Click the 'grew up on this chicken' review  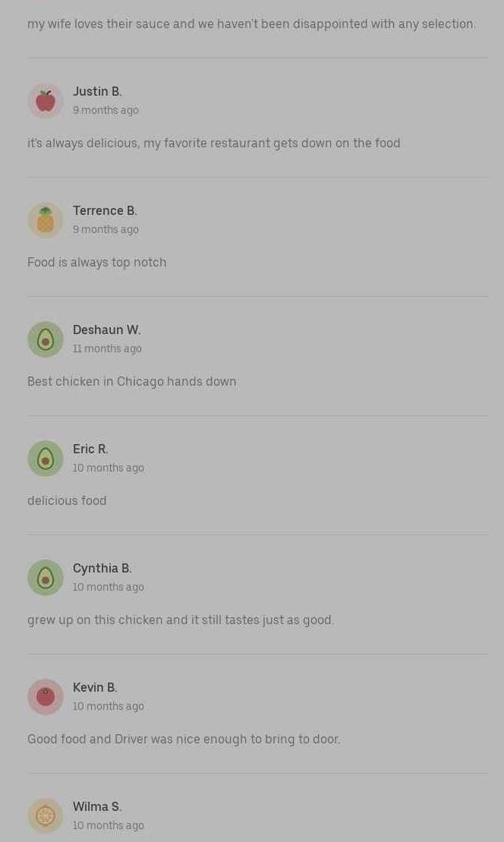pyautogui.click(x=181, y=620)
